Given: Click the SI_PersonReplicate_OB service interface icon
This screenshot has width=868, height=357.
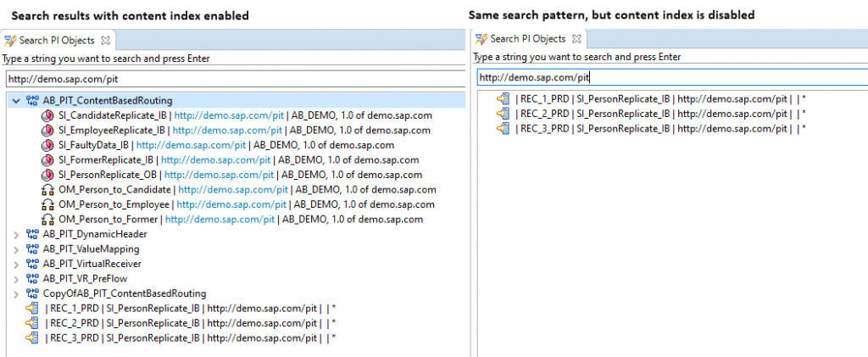Looking at the screenshot, I should point(47,175).
